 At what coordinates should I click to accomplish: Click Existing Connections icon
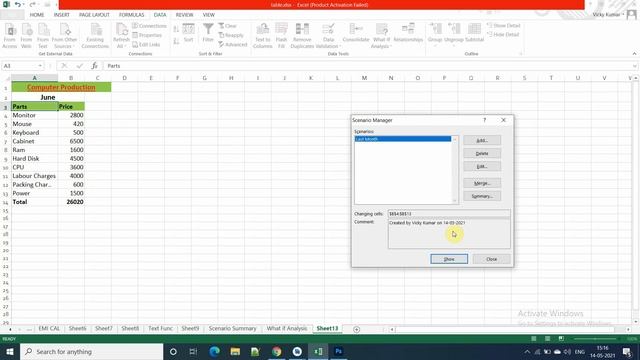point(95,36)
